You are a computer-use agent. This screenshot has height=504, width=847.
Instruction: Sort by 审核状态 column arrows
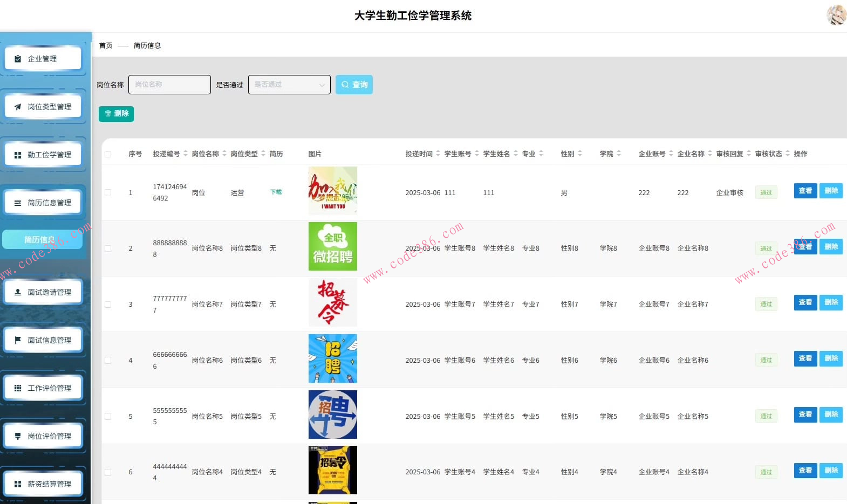pyautogui.click(x=788, y=154)
